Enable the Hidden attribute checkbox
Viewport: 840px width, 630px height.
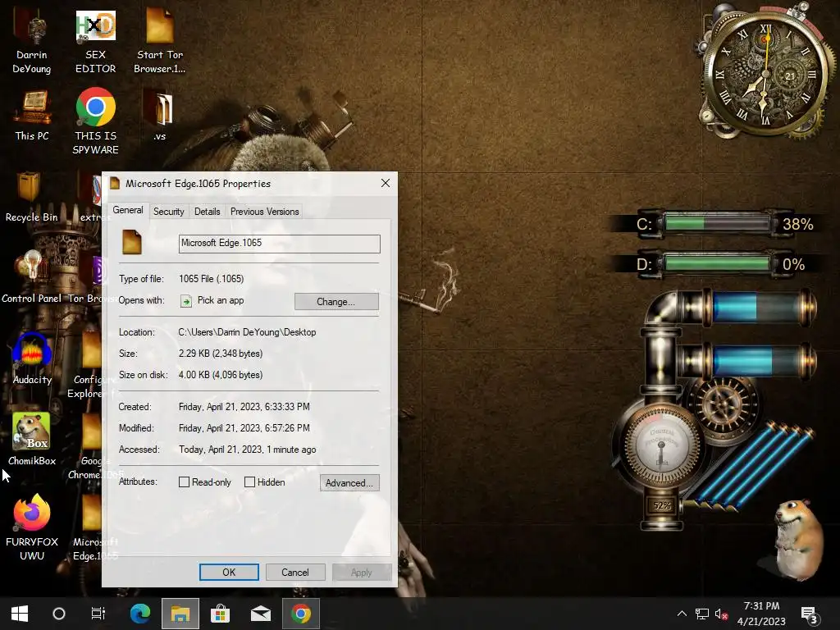coord(249,482)
